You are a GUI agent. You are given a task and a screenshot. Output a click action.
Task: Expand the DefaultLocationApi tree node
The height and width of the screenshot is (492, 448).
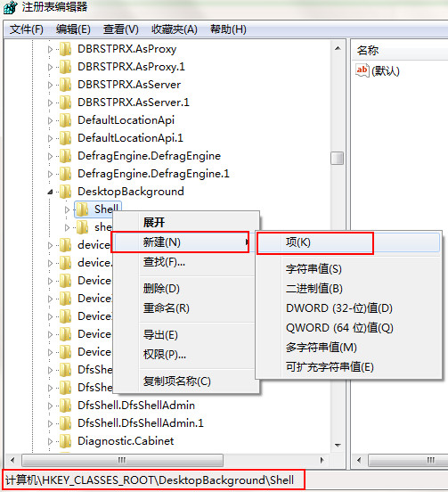pyautogui.click(x=50, y=120)
